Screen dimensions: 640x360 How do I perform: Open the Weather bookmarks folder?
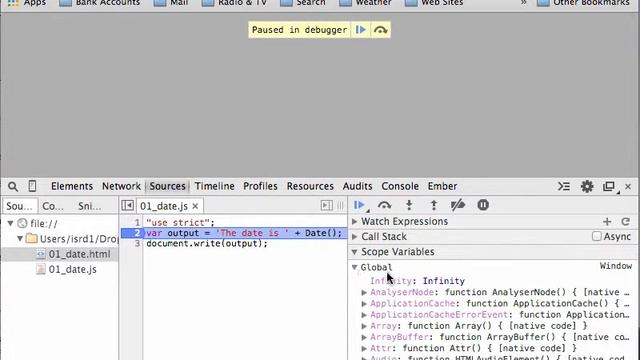pyautogui.click(x=366, y=3)
